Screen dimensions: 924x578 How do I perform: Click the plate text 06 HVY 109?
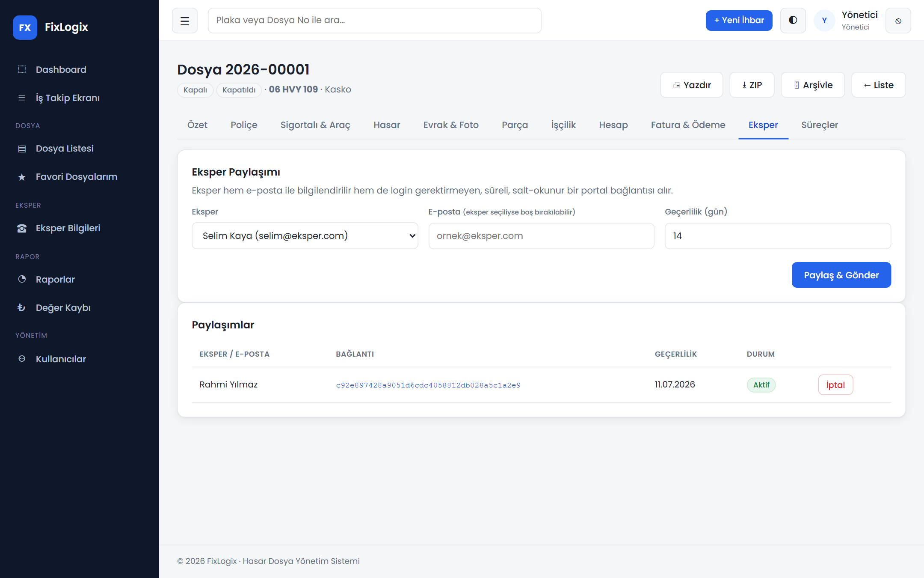tap(293, 89)
